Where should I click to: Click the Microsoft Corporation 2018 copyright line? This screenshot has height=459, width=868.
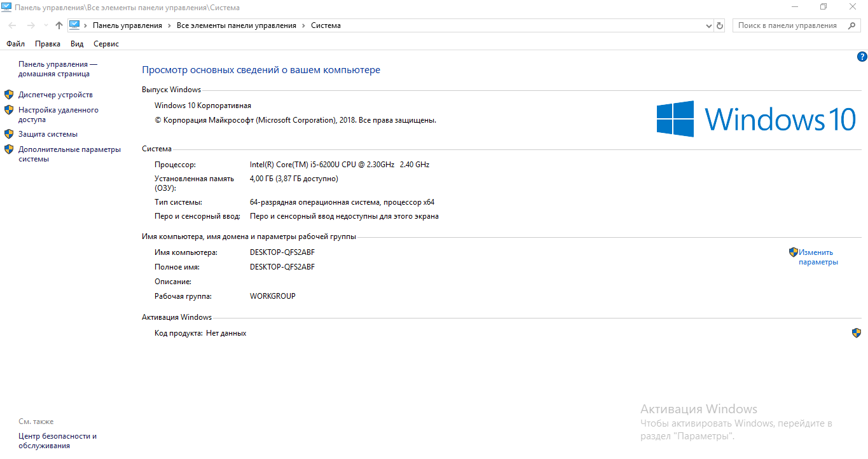[x=295, y=120]
